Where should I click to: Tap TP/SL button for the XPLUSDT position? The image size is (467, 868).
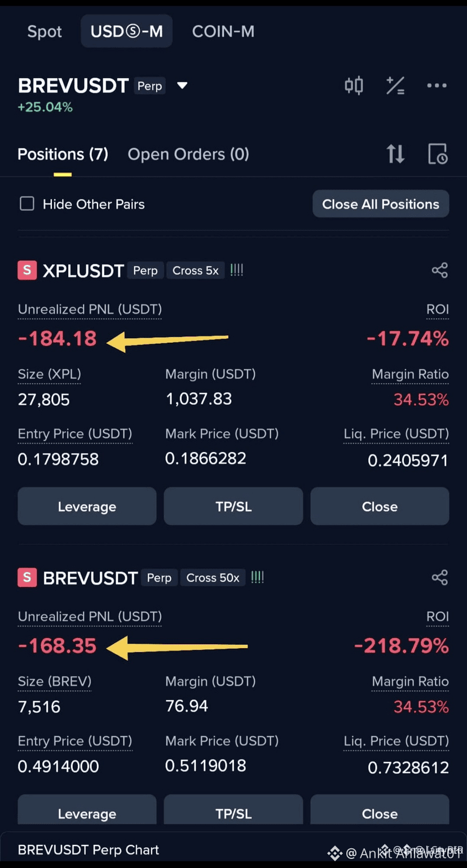pos(233,506)
